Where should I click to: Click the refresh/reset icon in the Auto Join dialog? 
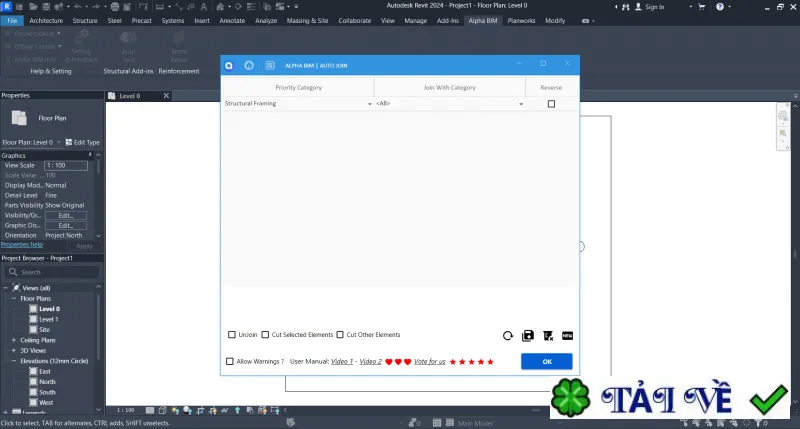[x=508, y=336]
